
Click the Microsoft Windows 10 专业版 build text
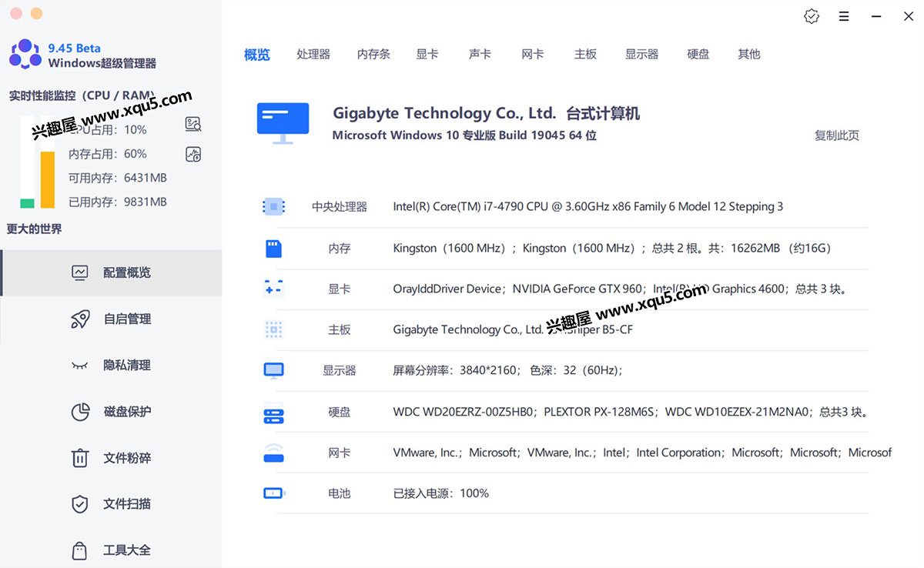464,135
